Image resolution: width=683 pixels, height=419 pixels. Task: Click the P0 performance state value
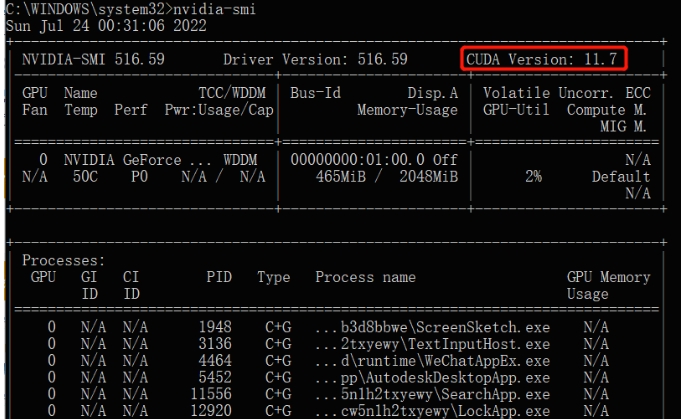[x=140, y=177]
